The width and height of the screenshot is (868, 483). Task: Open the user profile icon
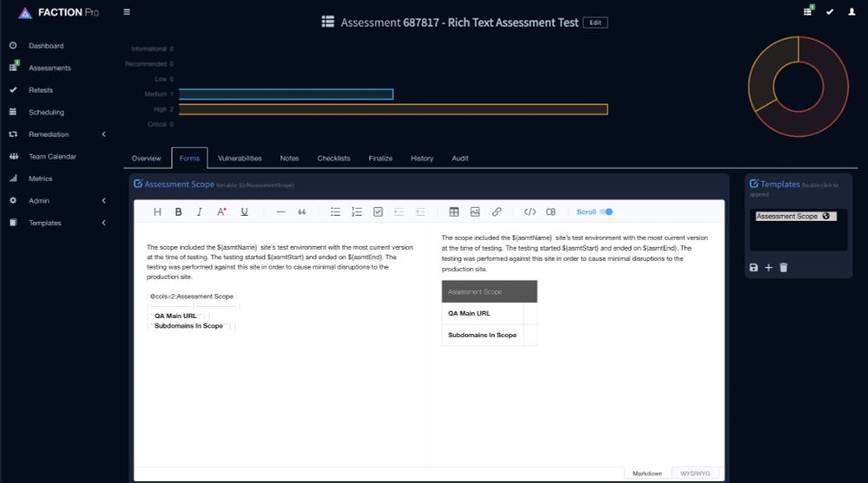pyautogui.click(x=852, y=11)
